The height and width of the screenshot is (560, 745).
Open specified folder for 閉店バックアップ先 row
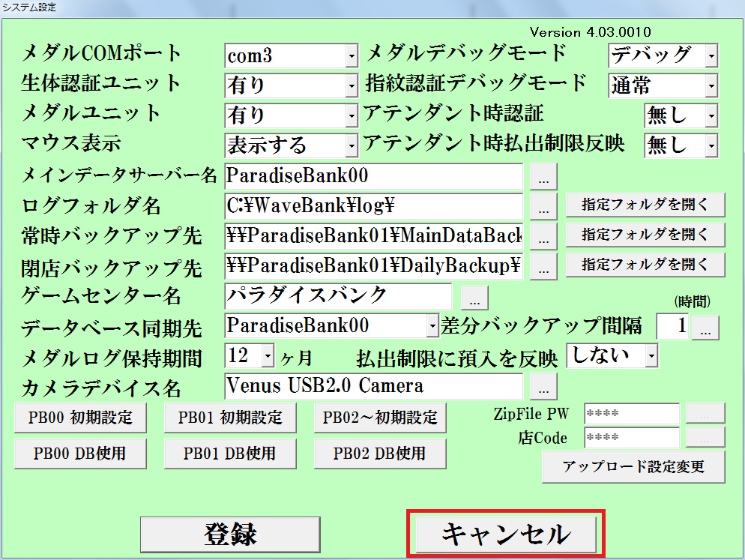645,265
